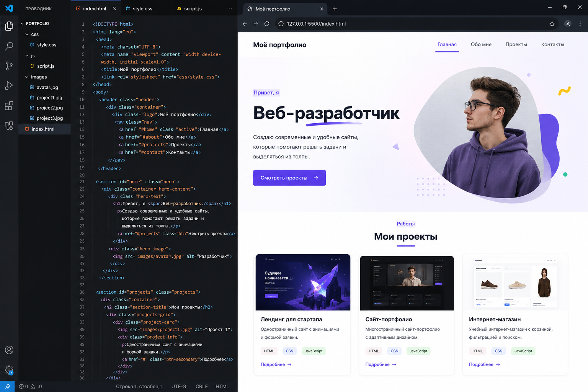Image resolution: width=588 pixels, height=392 pixels.
Task: Click Подробнее under Сайт-портфолио
Action: pyautogui.click(x=381, y=364)
